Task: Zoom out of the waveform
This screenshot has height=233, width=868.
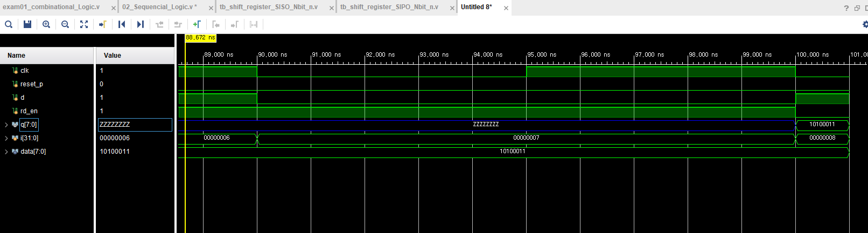Action: (x=65, y=24)
